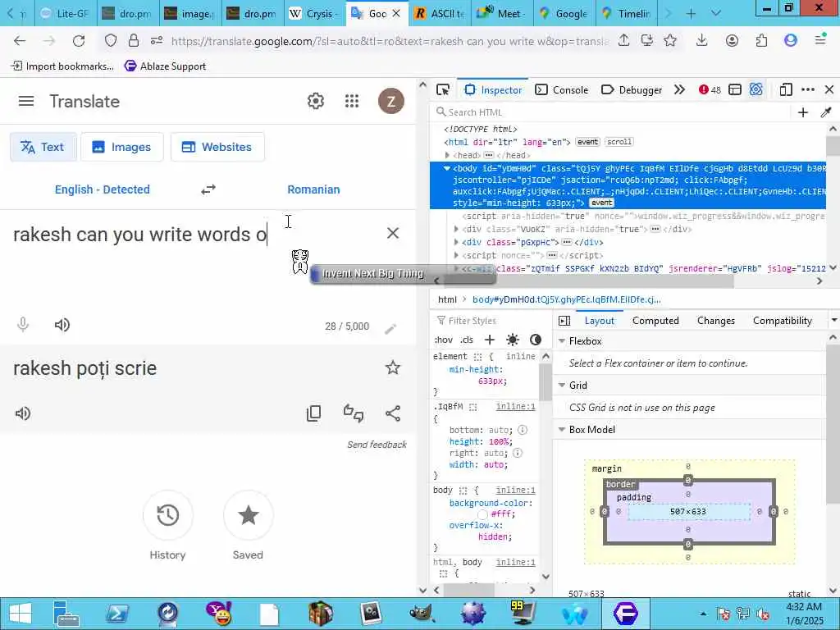Open the Computed tab

click(x=655, y=321)
